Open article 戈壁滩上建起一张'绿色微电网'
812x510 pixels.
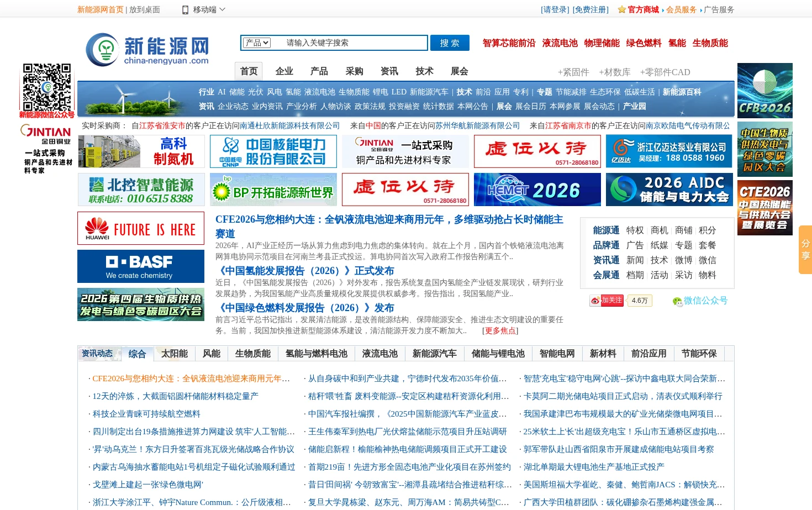(x=148, y=485)
